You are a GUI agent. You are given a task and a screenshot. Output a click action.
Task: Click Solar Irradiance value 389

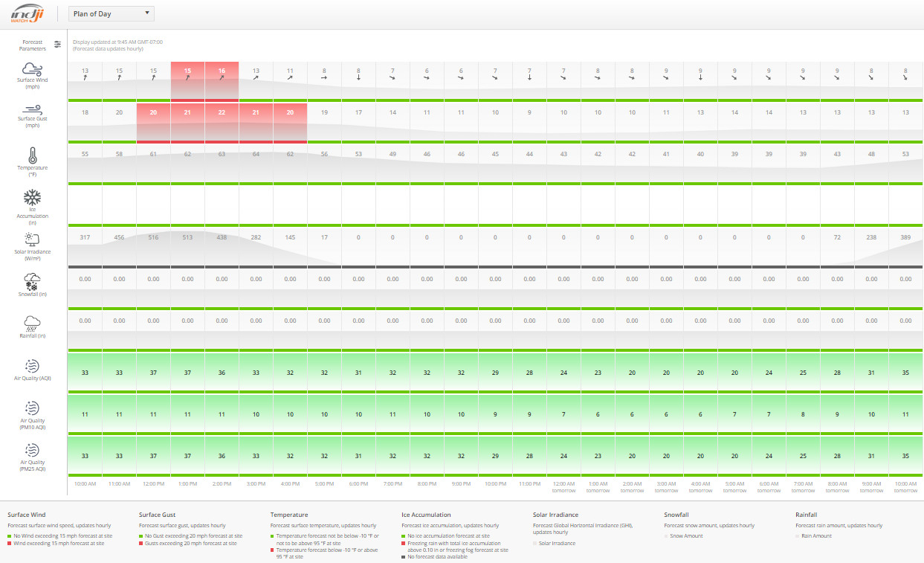click(x=905, y=237)
